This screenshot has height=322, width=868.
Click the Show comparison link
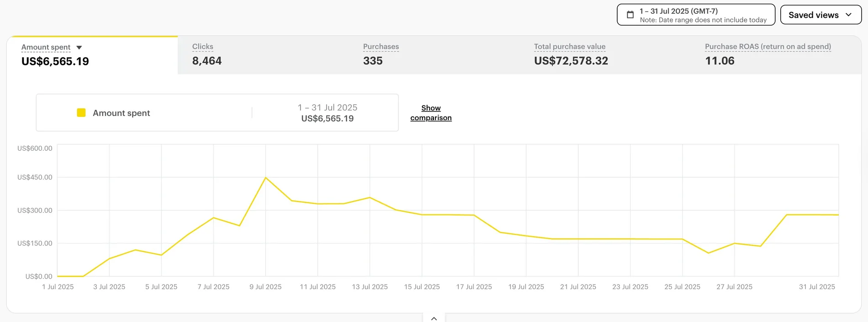(x=431, y=113)
